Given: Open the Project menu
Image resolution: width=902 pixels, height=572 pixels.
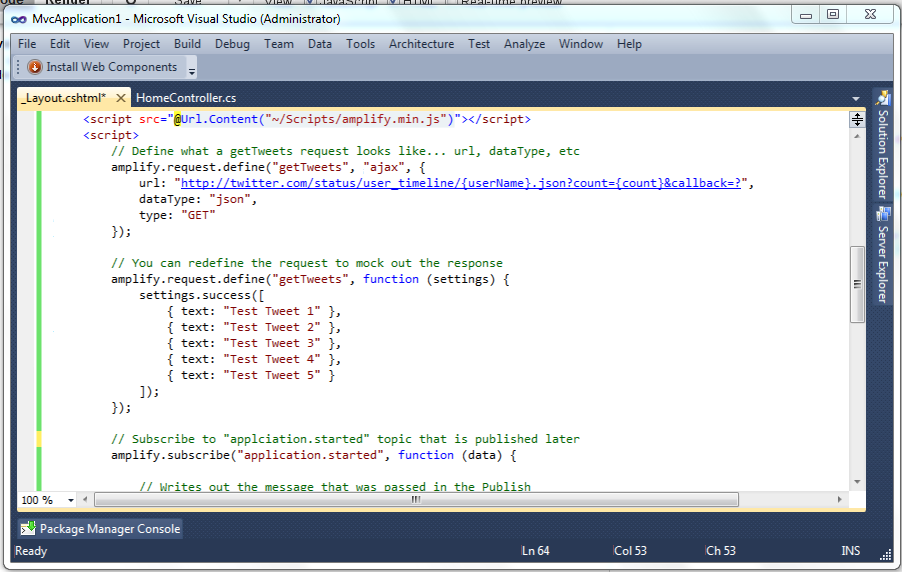Looking at the screenshot, I should [141, 44].
